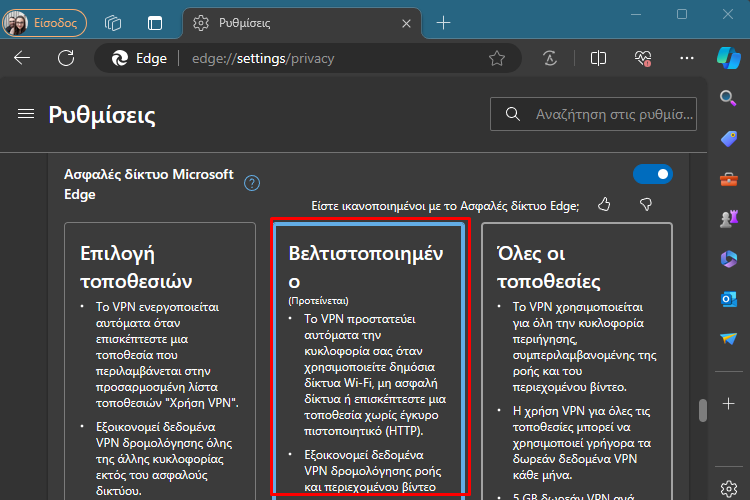
Task: Click the search magnifier inside settings search
Action: pyautogui.click(x=512, y=114)
